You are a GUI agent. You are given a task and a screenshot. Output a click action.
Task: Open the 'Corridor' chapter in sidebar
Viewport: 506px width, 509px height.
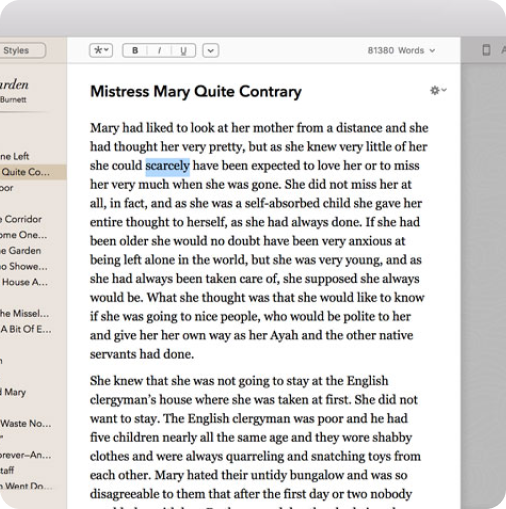click(x=21, y=219)
